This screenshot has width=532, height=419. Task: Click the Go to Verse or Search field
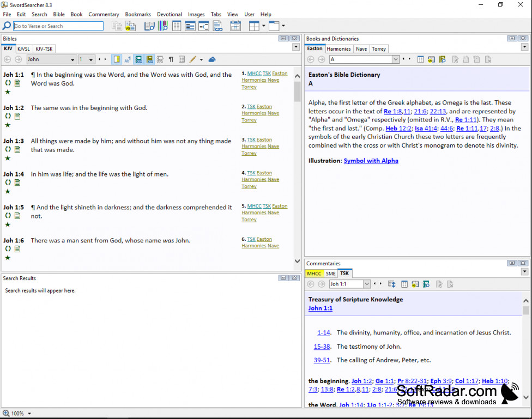[x=58, y=26]
